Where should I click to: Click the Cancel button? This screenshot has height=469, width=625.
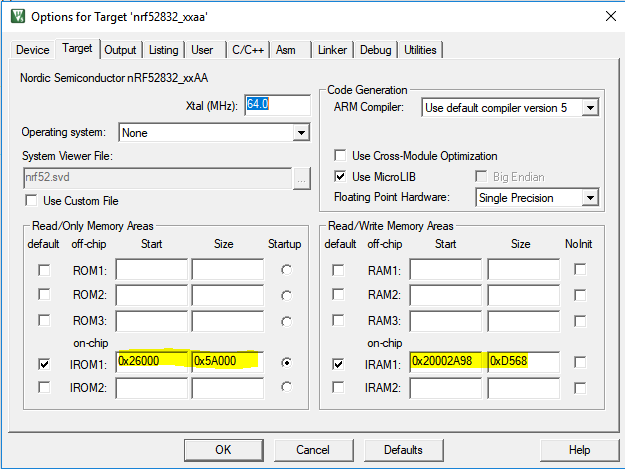pyautogui.click(x=313, y=450)
